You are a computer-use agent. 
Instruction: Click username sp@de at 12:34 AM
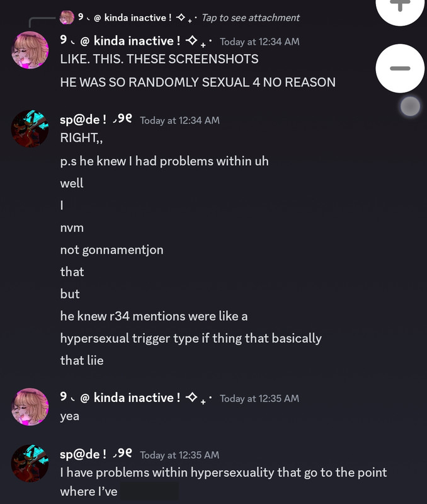pyautogui.click(x=96, y=120)
